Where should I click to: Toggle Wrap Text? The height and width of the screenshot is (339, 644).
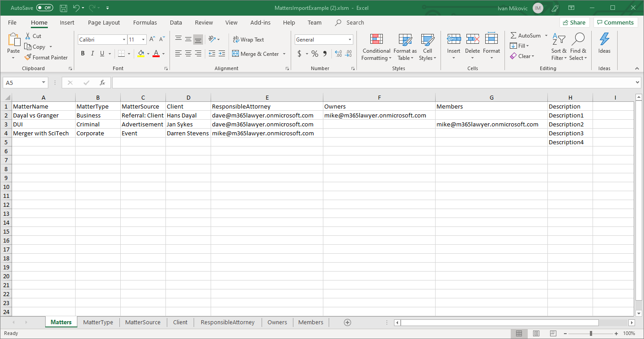pyautogui.click(x=249, y=39)
